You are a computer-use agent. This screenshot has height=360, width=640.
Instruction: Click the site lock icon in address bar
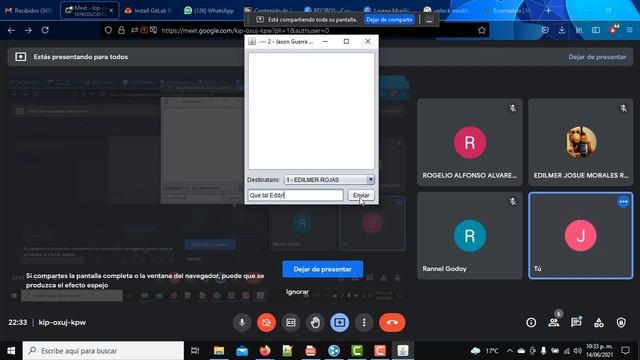tap(121, 30)
